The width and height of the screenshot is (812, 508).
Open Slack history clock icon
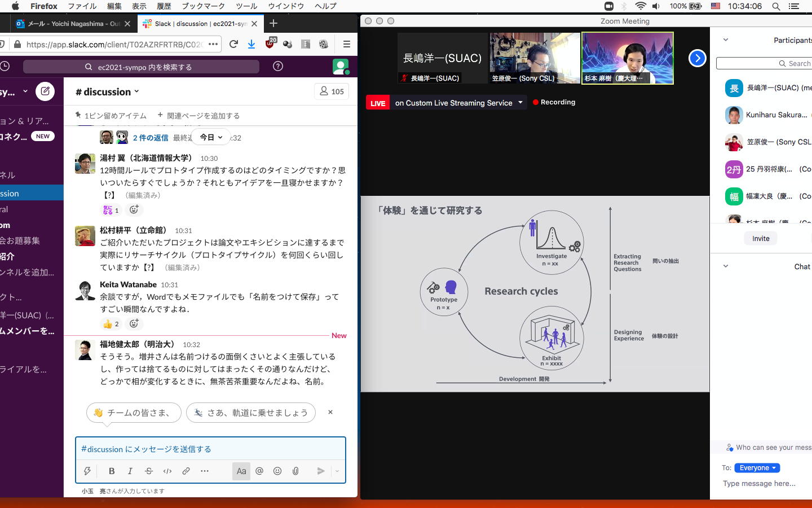pyautogui.click(x=5, y=66)
